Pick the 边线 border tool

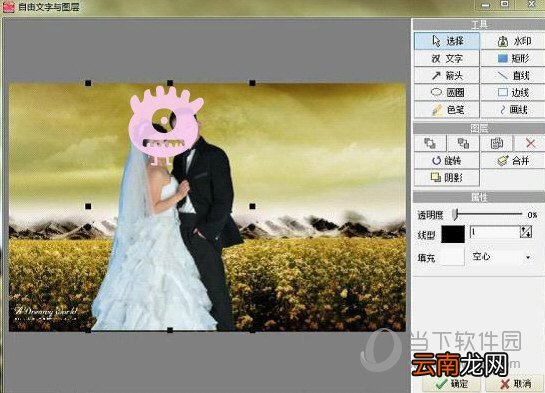point(513,92)
